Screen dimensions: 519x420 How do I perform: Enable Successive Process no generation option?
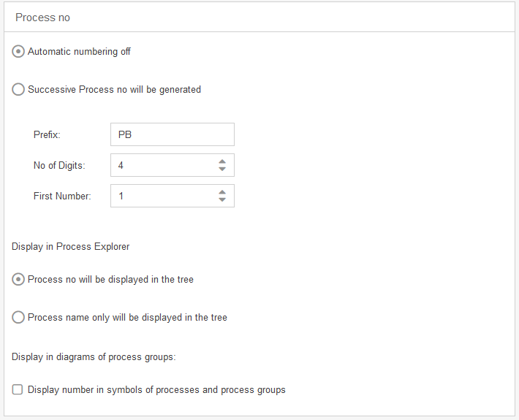point(18,90)
